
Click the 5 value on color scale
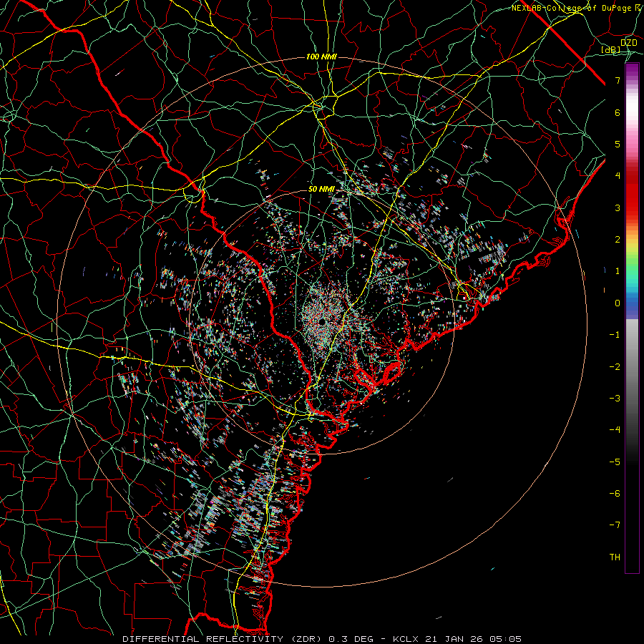pyautogui.click(x=618, y=144)
